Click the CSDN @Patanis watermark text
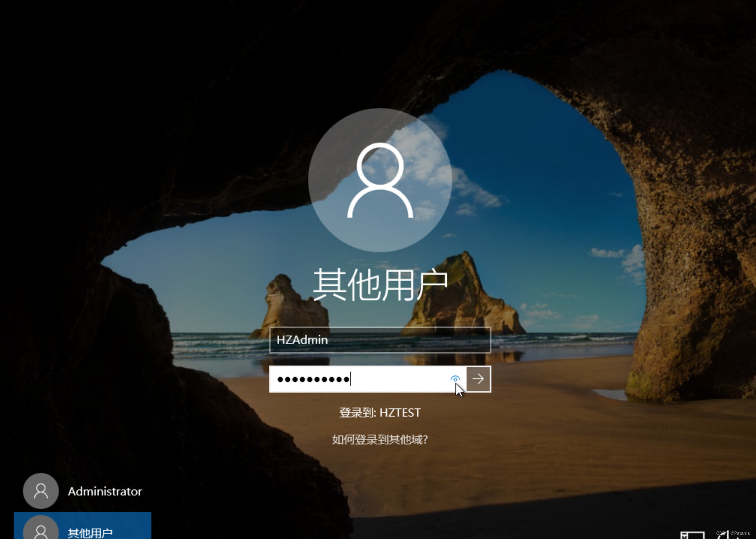 pos(733,533)
